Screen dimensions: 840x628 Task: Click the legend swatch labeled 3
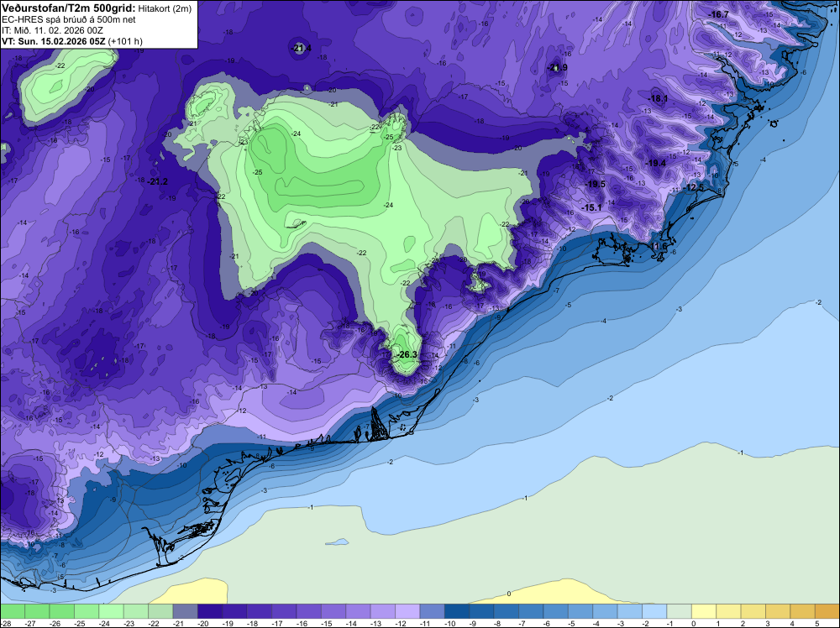point(778,611)
